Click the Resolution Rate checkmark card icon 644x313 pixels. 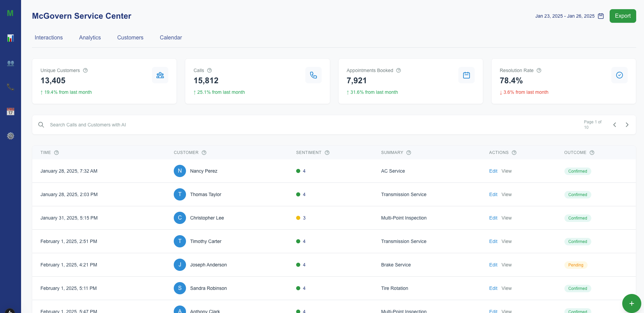click(x=620, y=75)
